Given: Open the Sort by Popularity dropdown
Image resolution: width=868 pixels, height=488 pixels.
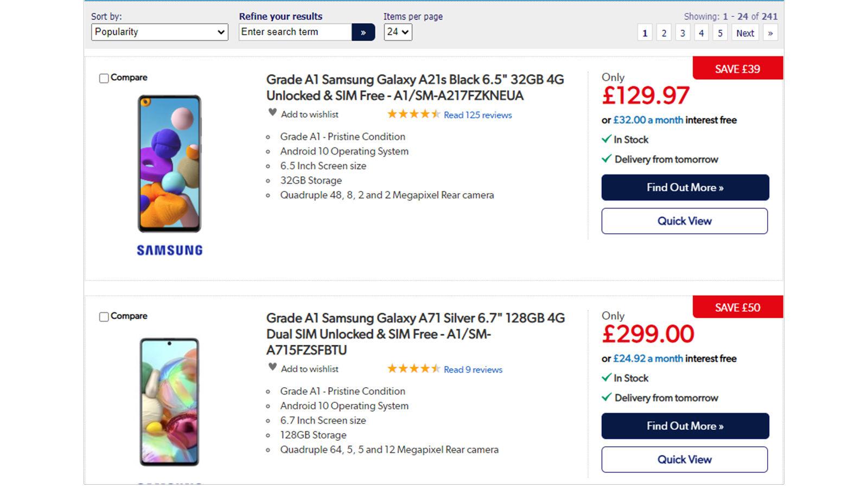Looking at the screenshot, I should (x=159, y=32).
